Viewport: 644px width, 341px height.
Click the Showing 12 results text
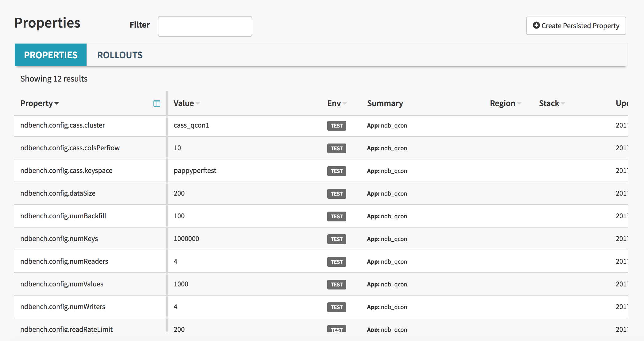[54, 79]
